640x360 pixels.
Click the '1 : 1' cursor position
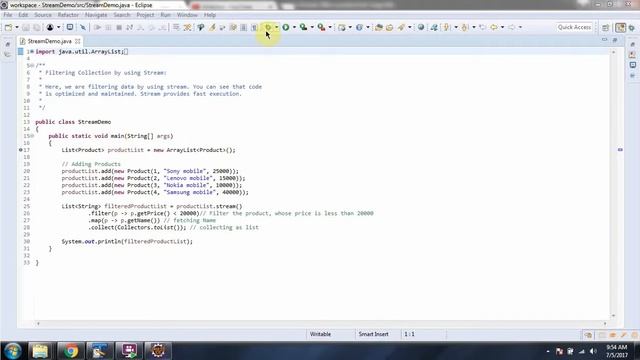tap(409, 334)
